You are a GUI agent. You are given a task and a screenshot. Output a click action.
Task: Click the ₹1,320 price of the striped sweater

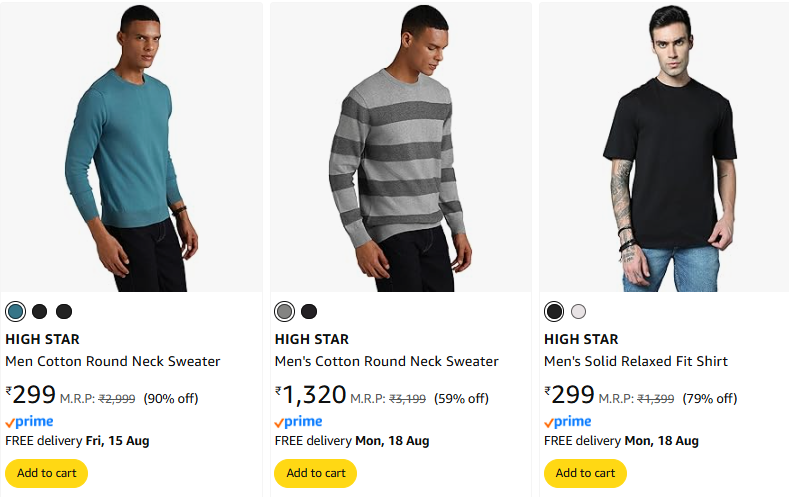(311, 395)
